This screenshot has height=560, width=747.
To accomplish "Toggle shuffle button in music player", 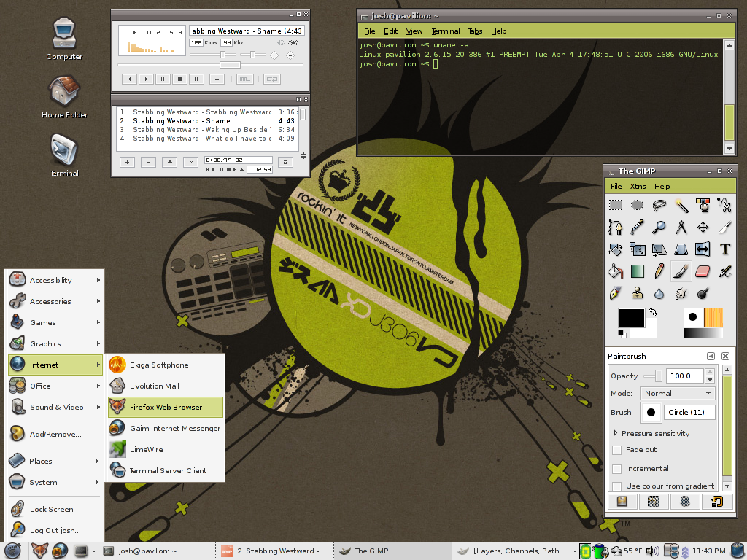I will coord(245,79).
